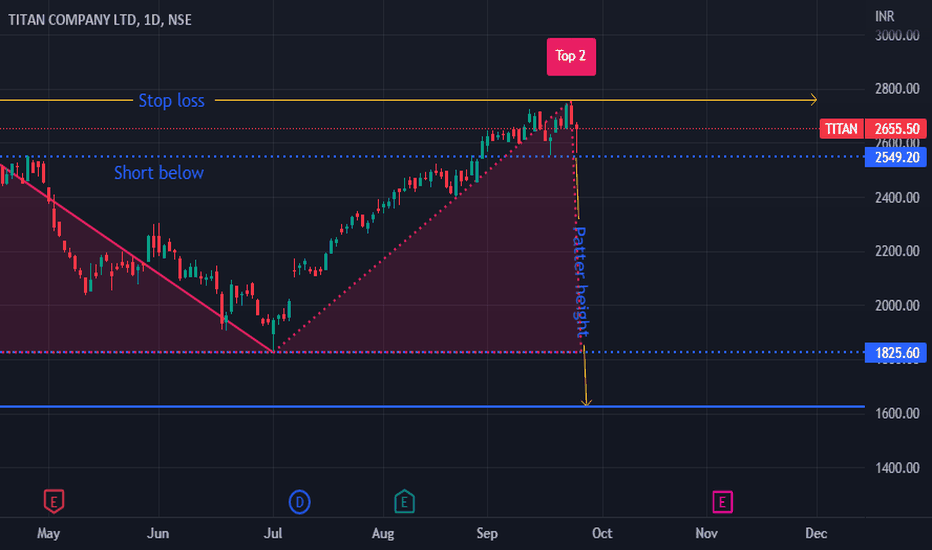This screenshot has height=550, width=932.
Task: Click the Jul label on time axis
Action: coord(273,533)
